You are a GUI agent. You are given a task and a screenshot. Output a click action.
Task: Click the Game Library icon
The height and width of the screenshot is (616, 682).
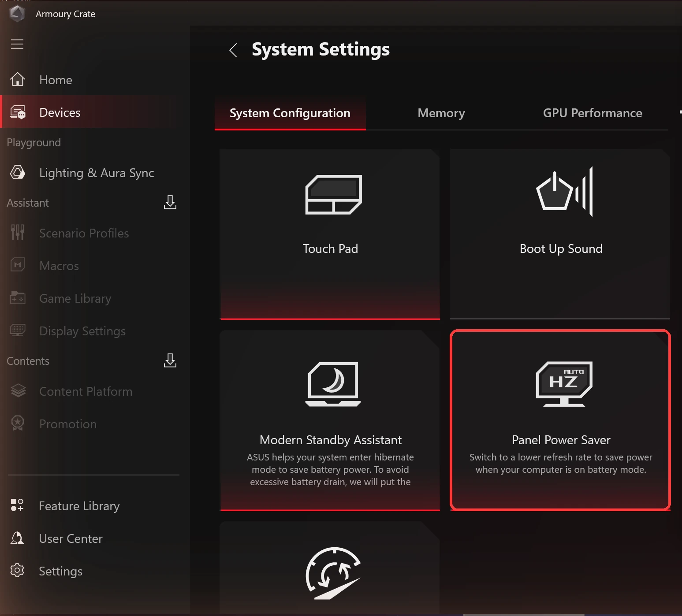point(18,298)
